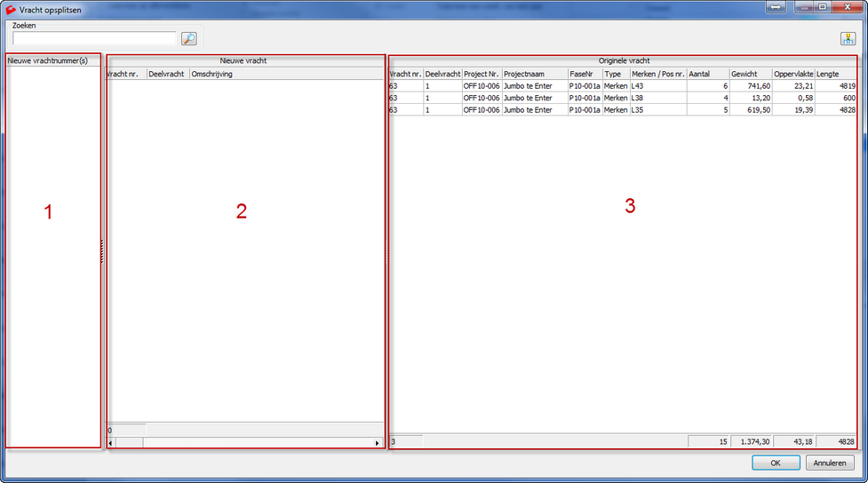
Task: Click the Oppervlakte column header
Action: tap(792, 74)
